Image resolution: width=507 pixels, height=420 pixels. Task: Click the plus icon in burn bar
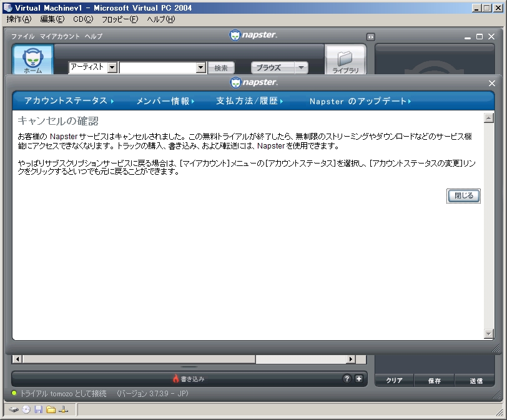359,379
